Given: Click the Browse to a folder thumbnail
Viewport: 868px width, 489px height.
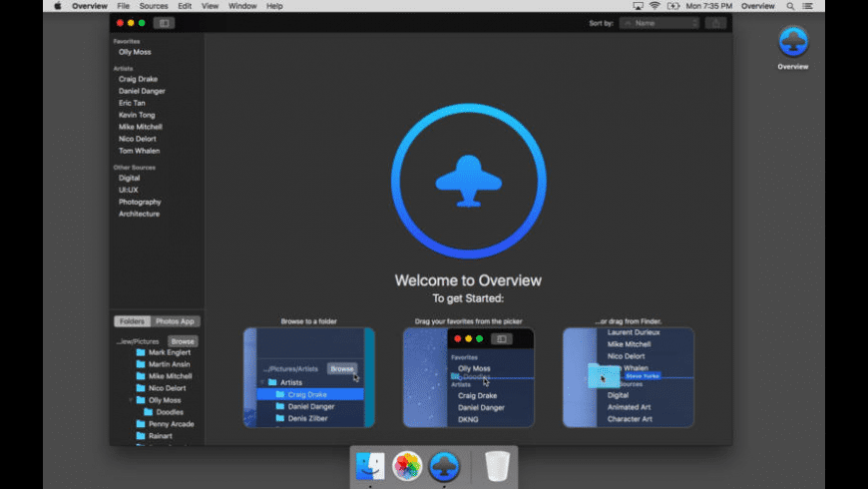Looking at the screenshot, I should pos(309,377).
